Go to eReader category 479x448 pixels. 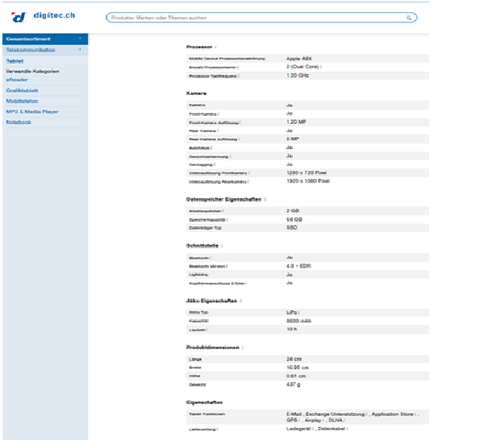click(17, 80)
